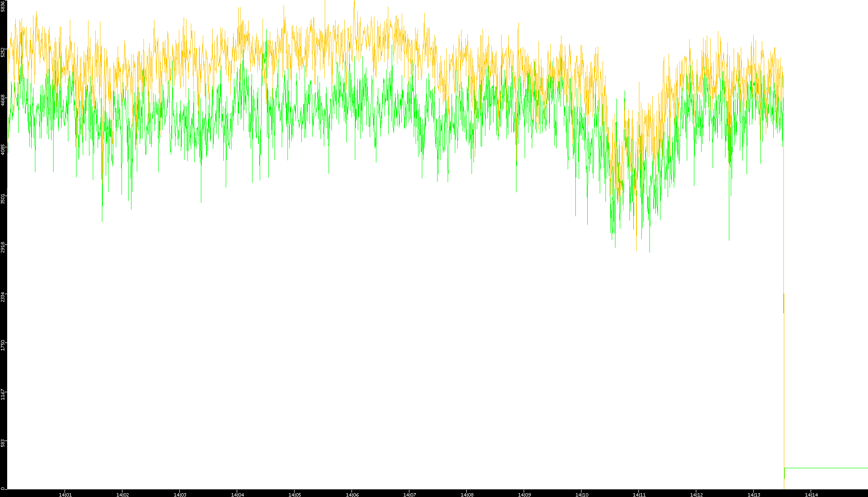Select the 14:02 time axis label

click(122, 495)
